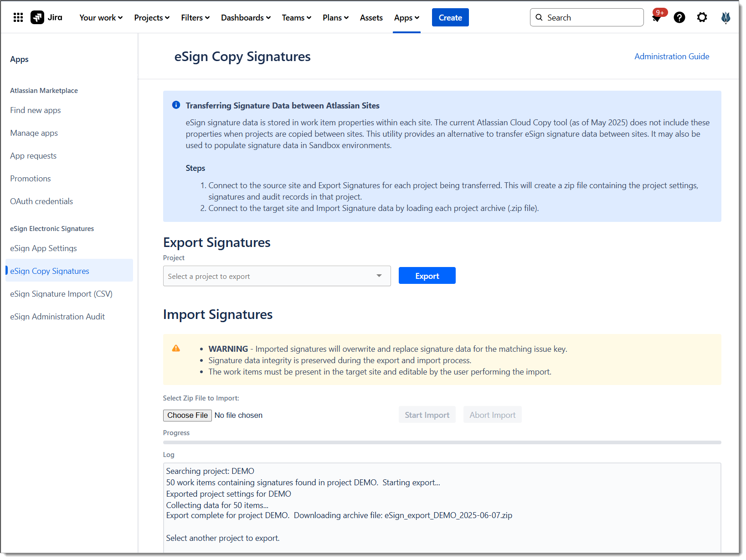Click the orange warning triangle icon
Viewport: 746px width, 560px height.
[x=176, y=349]
